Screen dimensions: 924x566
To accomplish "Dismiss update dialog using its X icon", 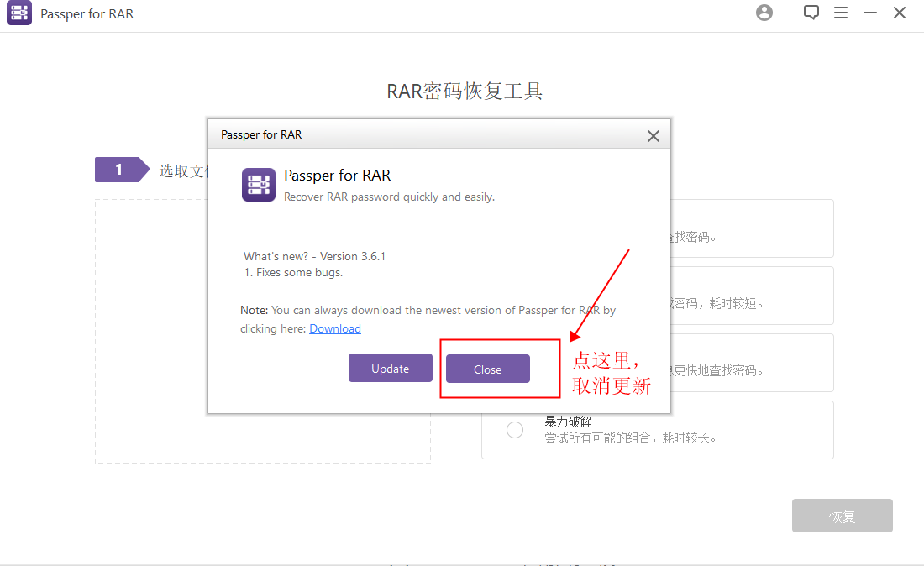I will point(654,136).
